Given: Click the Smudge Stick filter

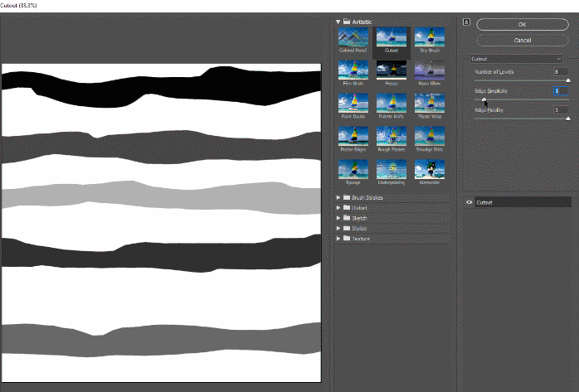Looking at the screenshot, I should pos(430,137).
